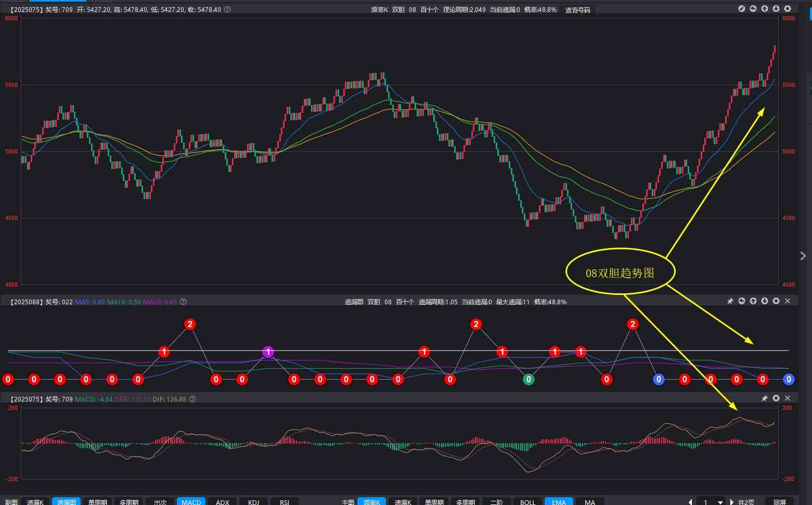The height and width of the screenshot is (505, 812).
Task: Switch sub-chart to KDJ tab
Action: pyautogui.click(x=253, y=501)
